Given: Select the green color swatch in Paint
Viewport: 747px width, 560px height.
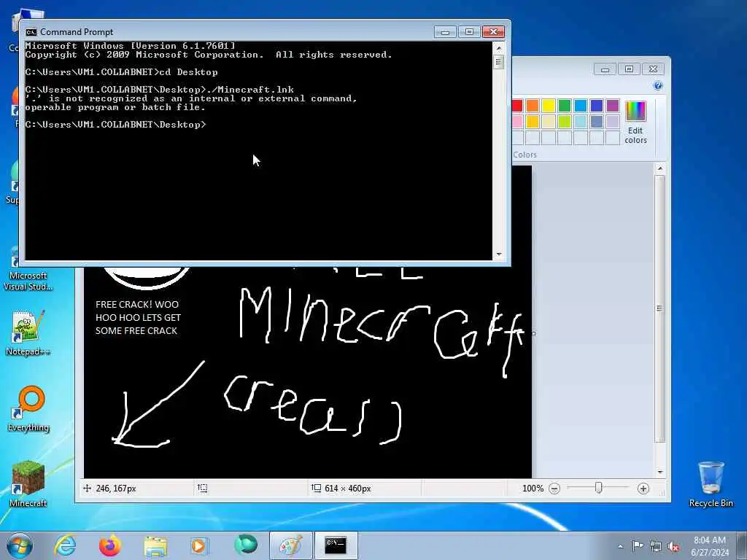Looking at the screenshot, I should click(x=565, y=106).
